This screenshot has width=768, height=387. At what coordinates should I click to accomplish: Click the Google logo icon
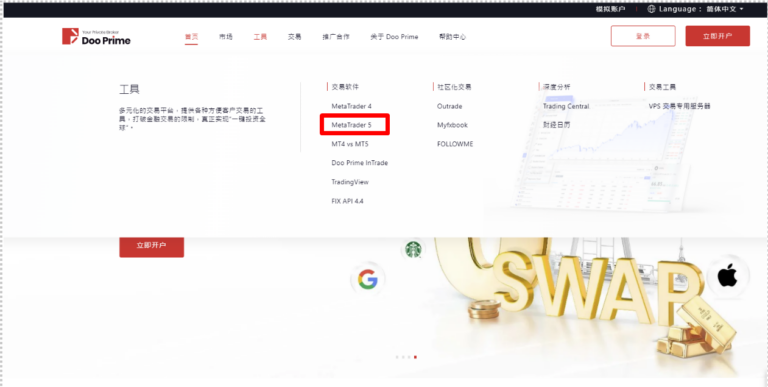(367, 280)
